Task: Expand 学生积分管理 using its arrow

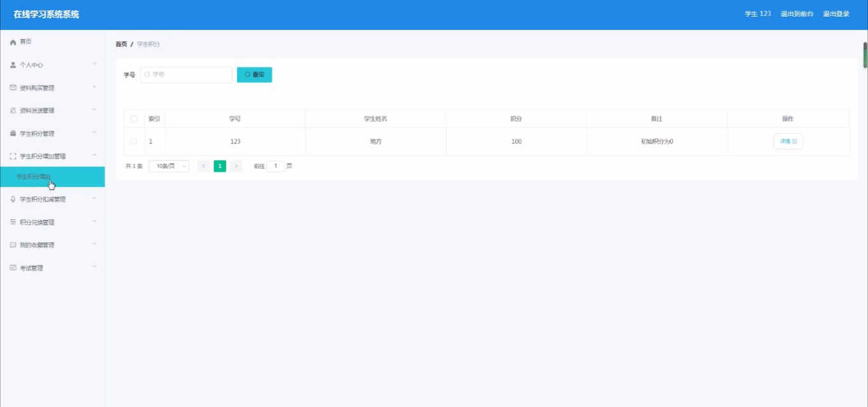Action: coord(94,133)
